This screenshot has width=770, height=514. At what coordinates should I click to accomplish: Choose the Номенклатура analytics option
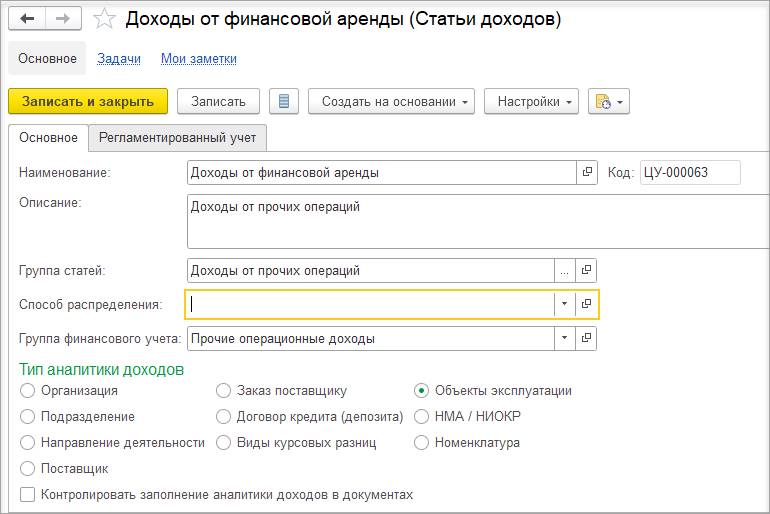click(422, 442)
